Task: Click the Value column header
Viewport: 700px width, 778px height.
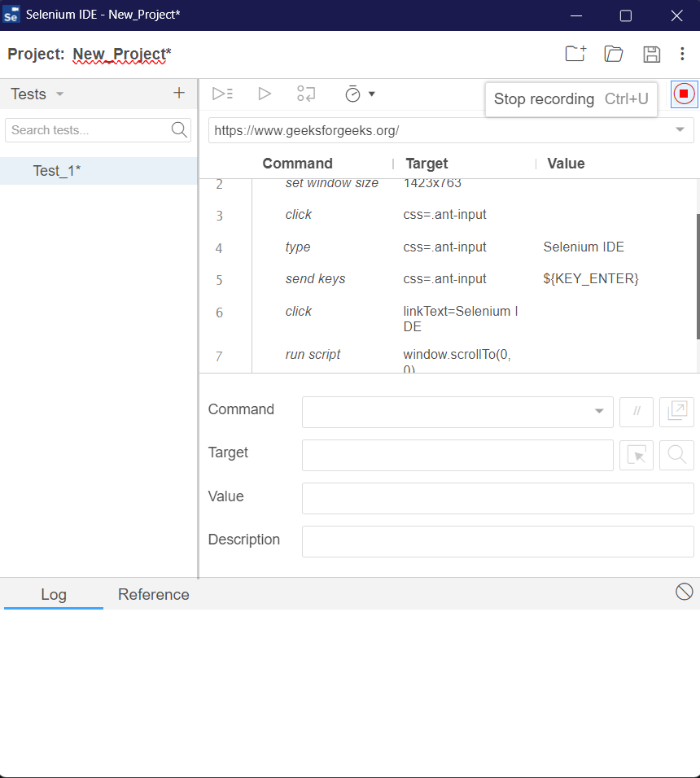Action: click(566, 164)
